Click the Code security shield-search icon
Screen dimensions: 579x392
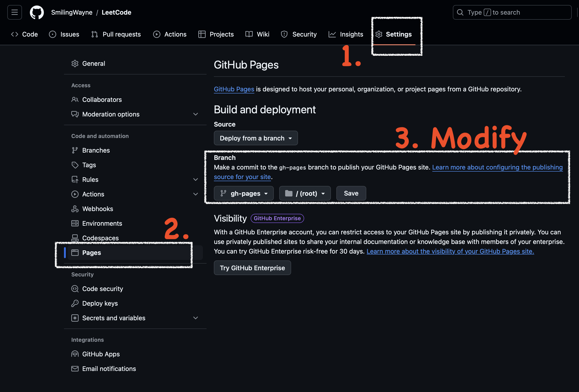coord(75,289)
